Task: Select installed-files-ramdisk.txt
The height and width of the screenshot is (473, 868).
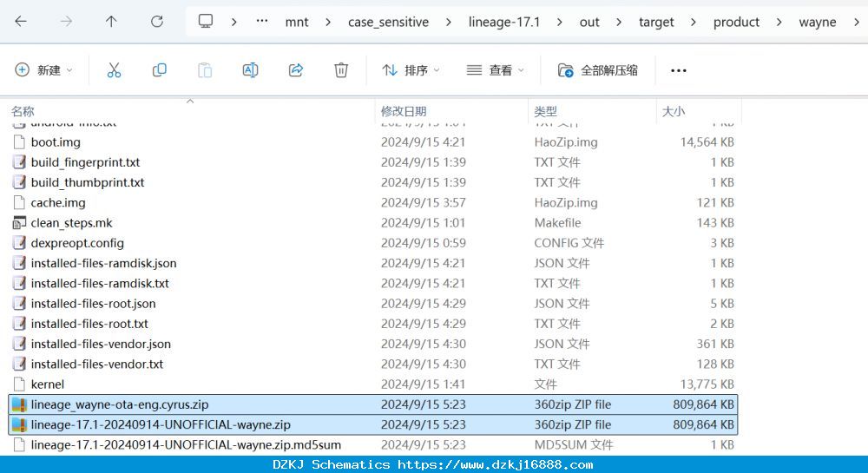Action: point(373,283)
